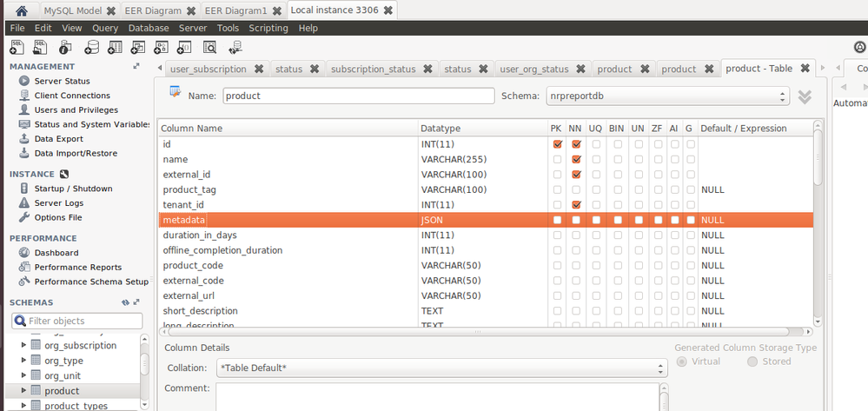Image resolution: width=868 pixels, height=411 pixels.
Task: Create a new view toolbar icon
Action: pyautogui.click(x=137, y=48)
